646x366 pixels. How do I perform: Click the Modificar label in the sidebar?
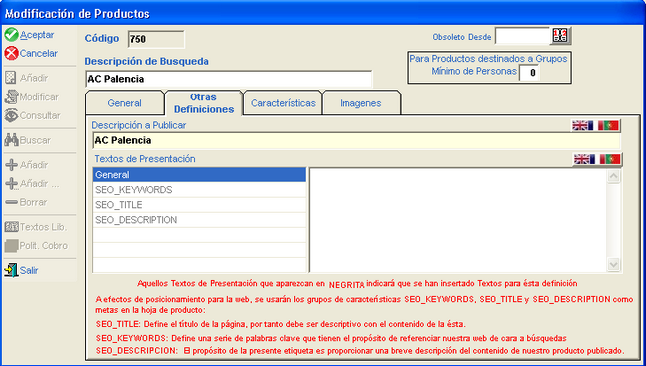click(39, 97)
